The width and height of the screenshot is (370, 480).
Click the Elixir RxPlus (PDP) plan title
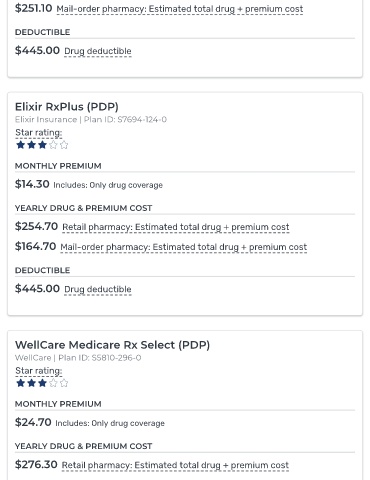pos(67,107)
